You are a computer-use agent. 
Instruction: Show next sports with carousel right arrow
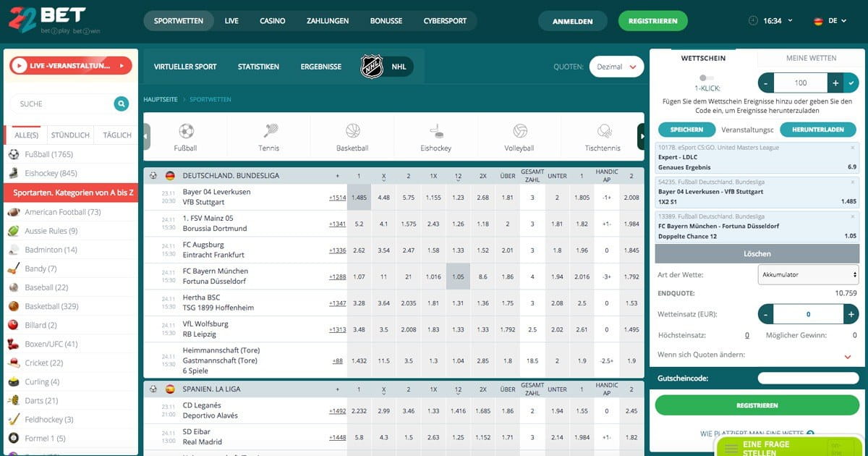point(640,137)
